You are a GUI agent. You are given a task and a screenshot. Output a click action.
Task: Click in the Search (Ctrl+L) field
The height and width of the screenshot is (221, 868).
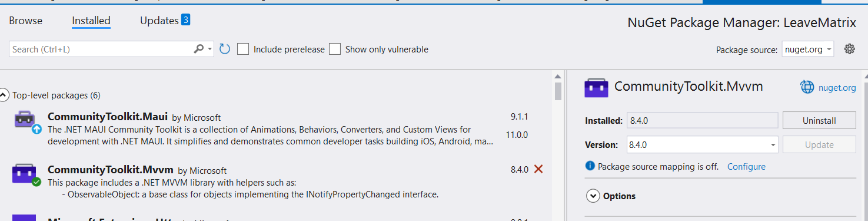(x=101, y=49)
